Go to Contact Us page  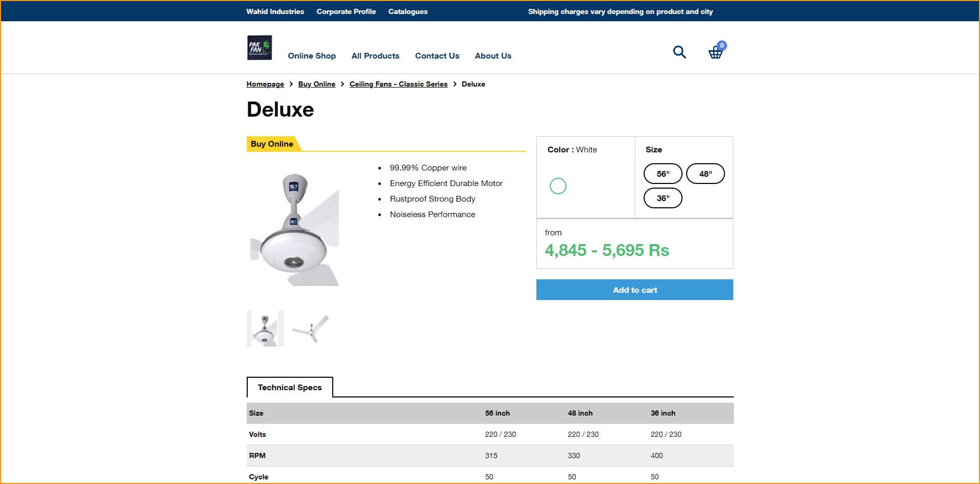tap(437, 56)
